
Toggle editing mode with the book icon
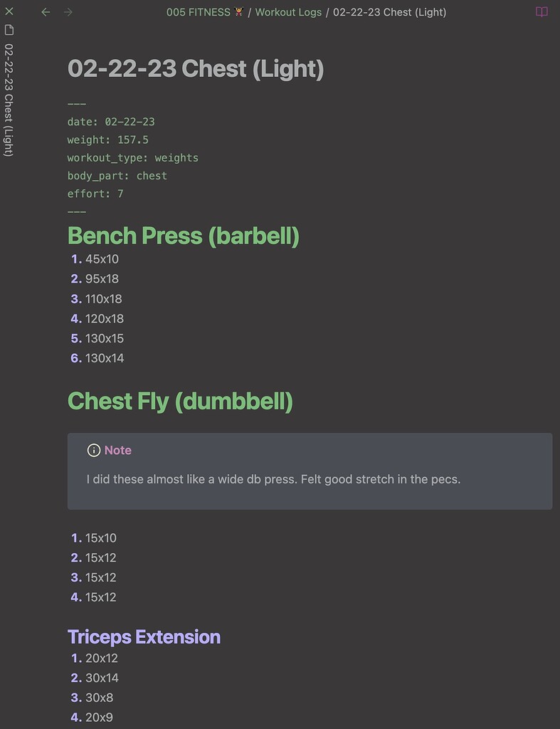pos(542,12)
